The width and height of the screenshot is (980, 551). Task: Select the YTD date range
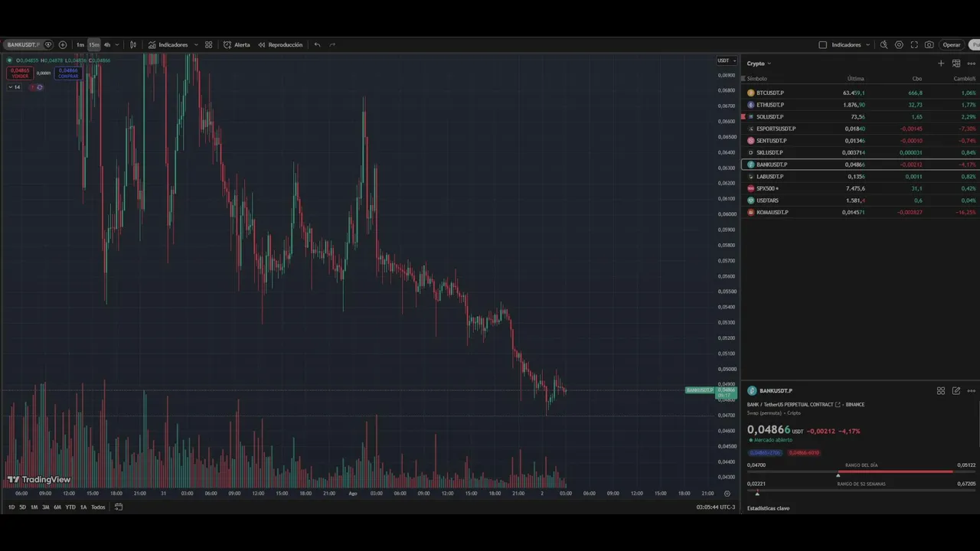click(70, 507)
